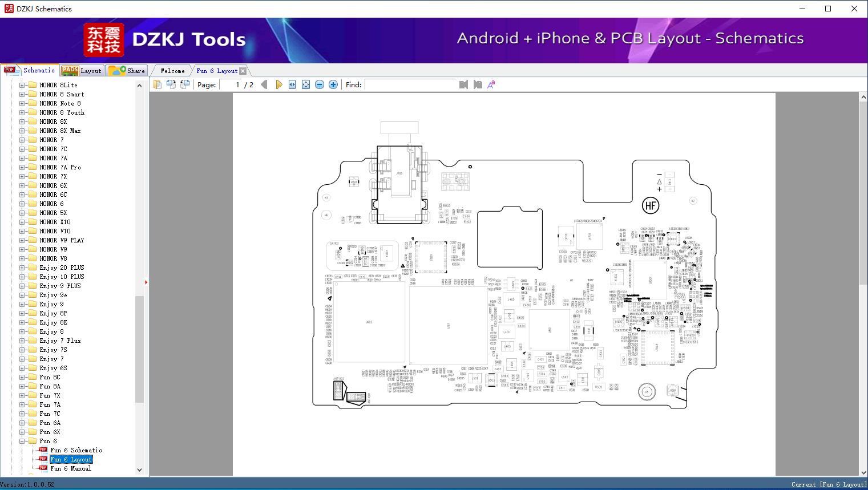The width and height of the screenshot is (868, 490).
Task: Click the tree panel vertical scrollbar thumb
Action: click(x=139, y=349)
